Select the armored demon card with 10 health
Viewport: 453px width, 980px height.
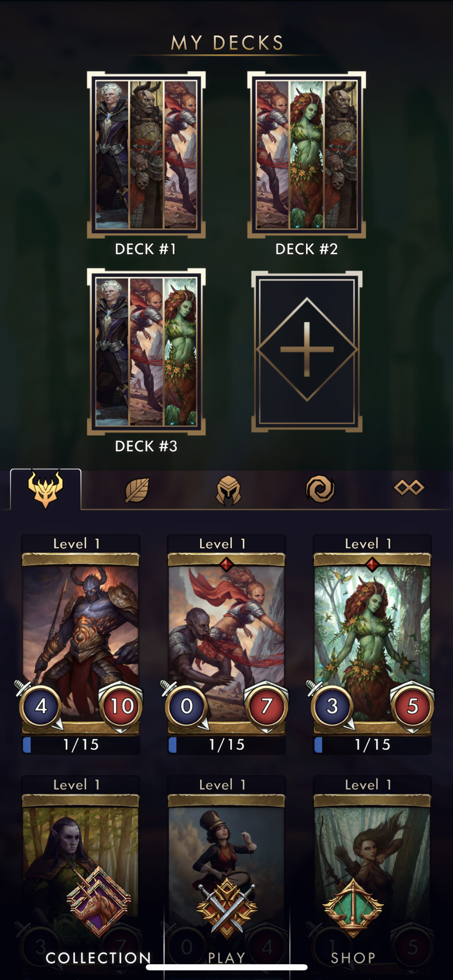(x=81, y=643)
